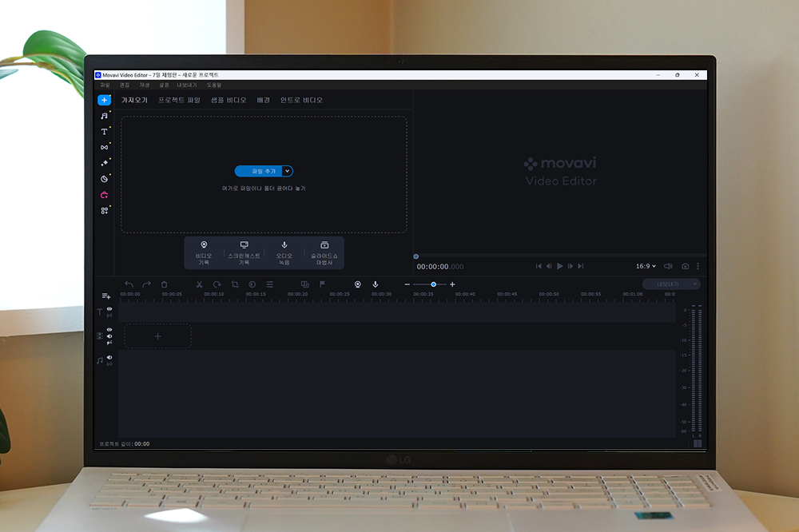Toggle link icon of the audio track
Viewport: 799px width, 532px height.
[x=109, y=363]
